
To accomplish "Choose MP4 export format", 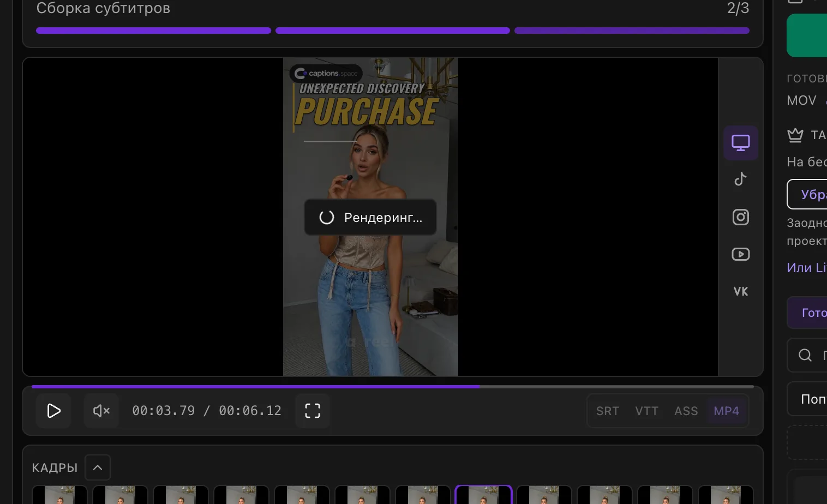I will (727, 411).
